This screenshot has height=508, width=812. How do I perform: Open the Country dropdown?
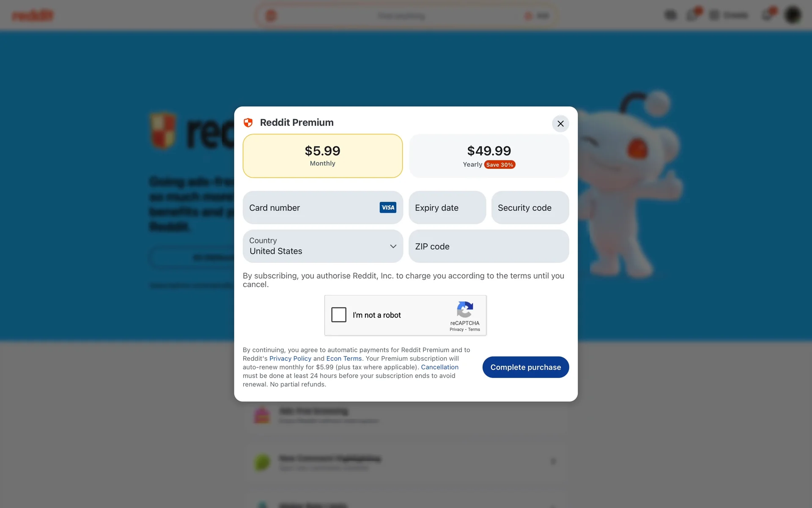pyautogui.click(x=323, y=246)
